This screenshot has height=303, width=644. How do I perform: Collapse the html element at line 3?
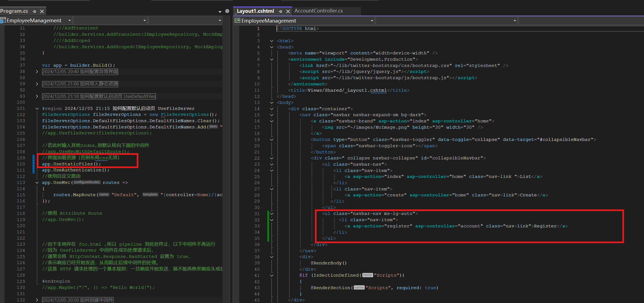pos(272,41)
